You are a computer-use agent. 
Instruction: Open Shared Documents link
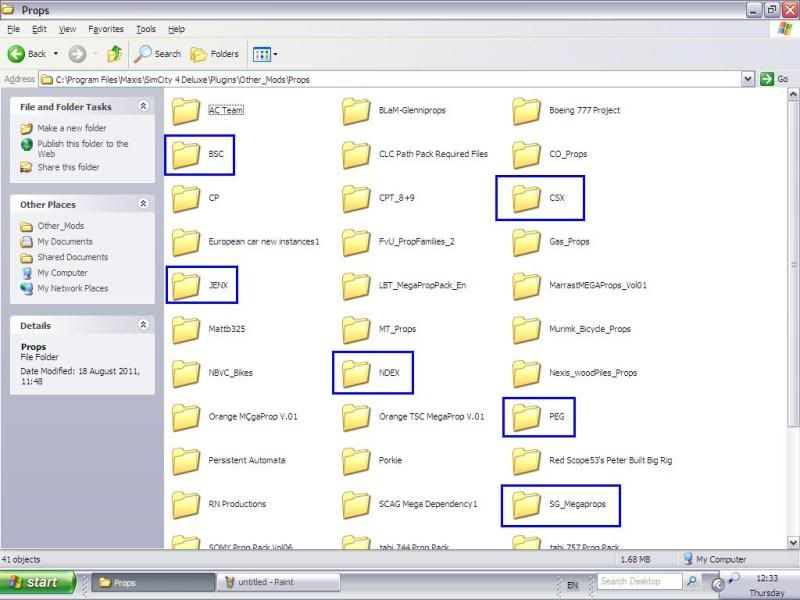click(72, 257)
